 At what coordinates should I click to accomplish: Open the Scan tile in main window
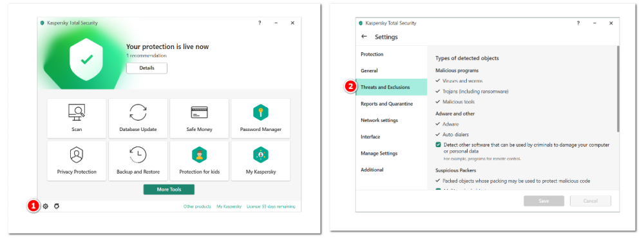click(x=77, y=118)
